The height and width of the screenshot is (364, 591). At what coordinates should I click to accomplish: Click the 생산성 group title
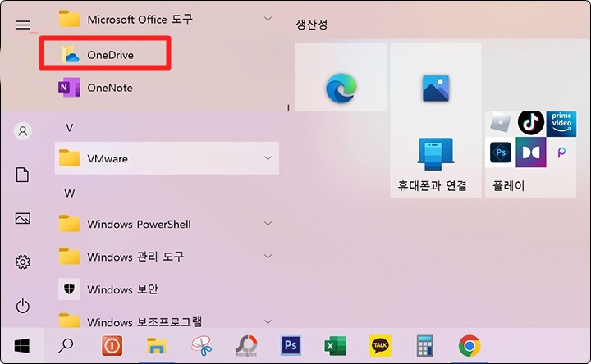pos(312,25)
